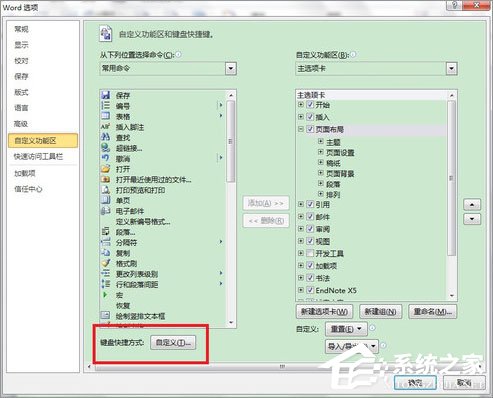The height and width of the screenshot is (398, 493).
Task: Select the 绘制竖排文本框 icon
Action: click(x=105, y=315)
